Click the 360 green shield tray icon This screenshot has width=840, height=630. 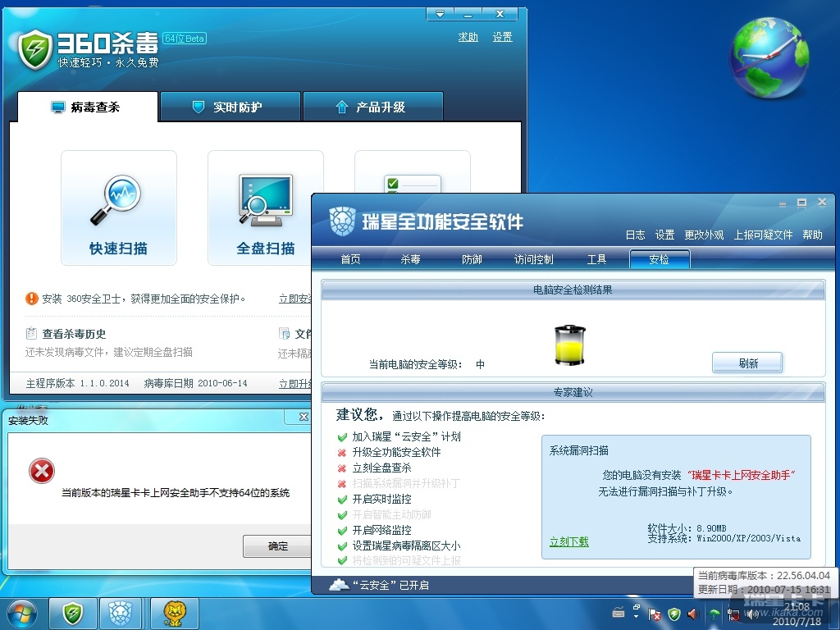(674, 614)
